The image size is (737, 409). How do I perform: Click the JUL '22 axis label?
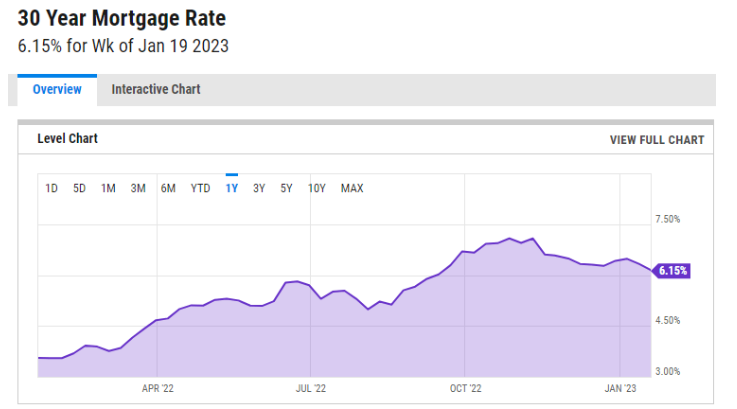(x=312, y=388)
